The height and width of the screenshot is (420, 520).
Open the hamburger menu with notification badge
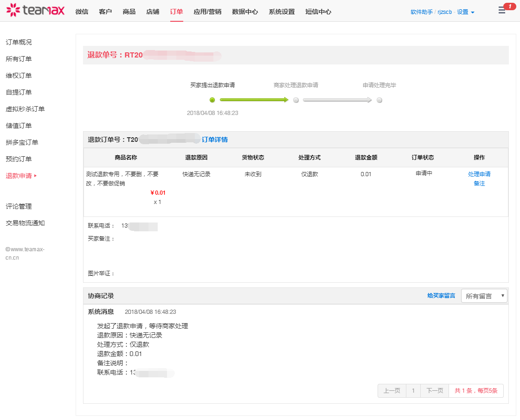(502, 10)
